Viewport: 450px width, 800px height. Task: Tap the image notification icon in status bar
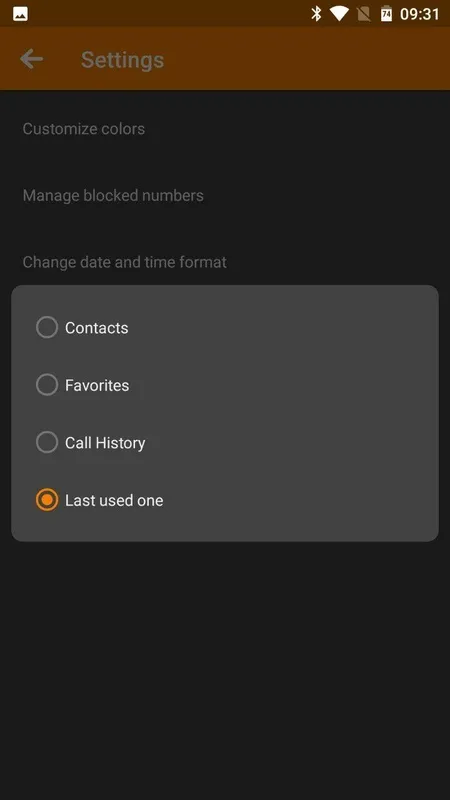click(20, 14)
